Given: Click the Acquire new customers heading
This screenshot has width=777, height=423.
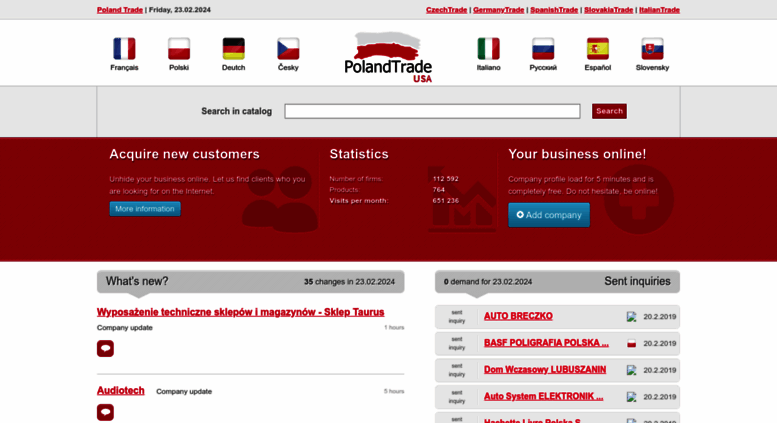Looking at the screenshot, I should 184,154.
